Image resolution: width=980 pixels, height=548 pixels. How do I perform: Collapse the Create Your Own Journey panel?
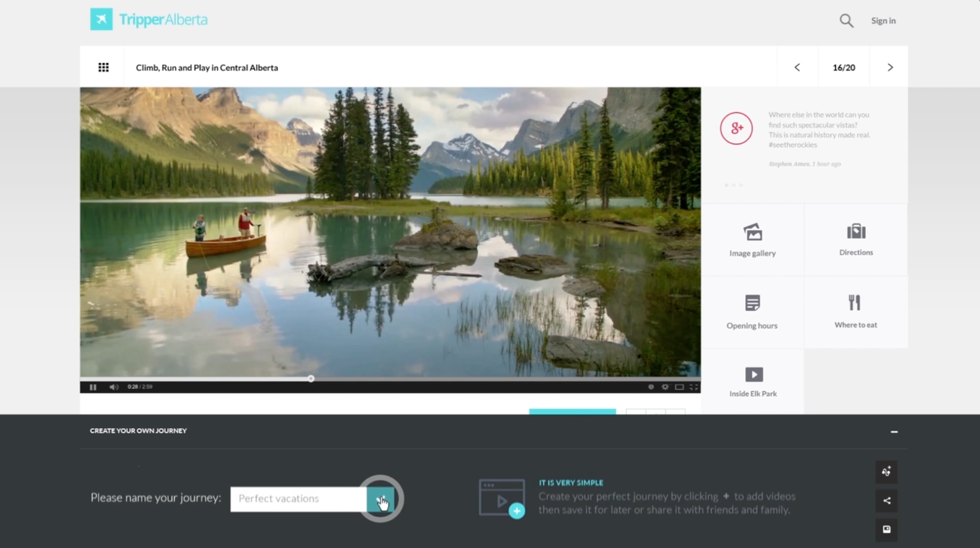894,432
